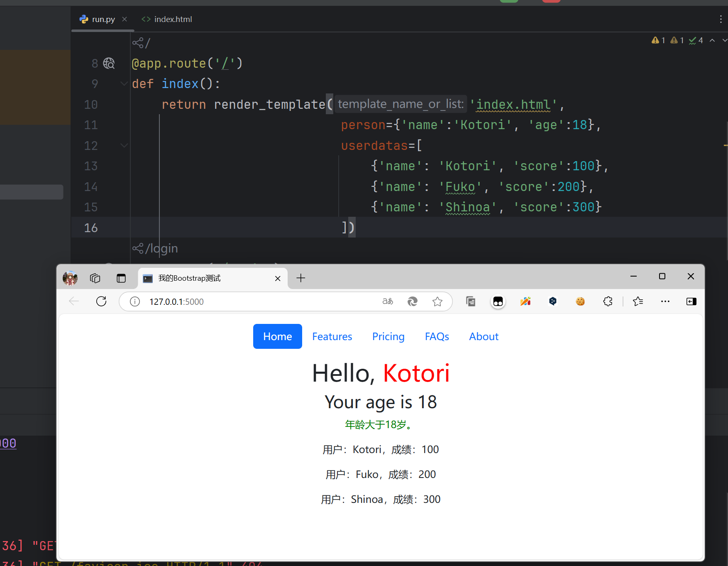This screenshot has height=566, width=728.
Task: Click the Home nav button
Action: [277, 336]
